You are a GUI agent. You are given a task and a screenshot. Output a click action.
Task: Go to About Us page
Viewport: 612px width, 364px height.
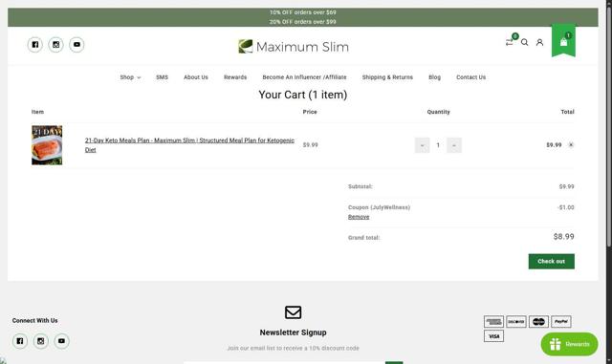196,77
